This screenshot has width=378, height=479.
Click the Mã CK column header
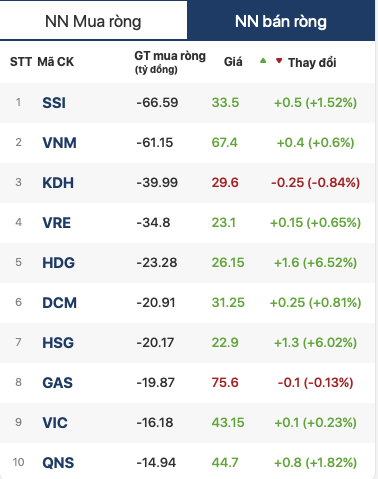click(x=56, y=62)
